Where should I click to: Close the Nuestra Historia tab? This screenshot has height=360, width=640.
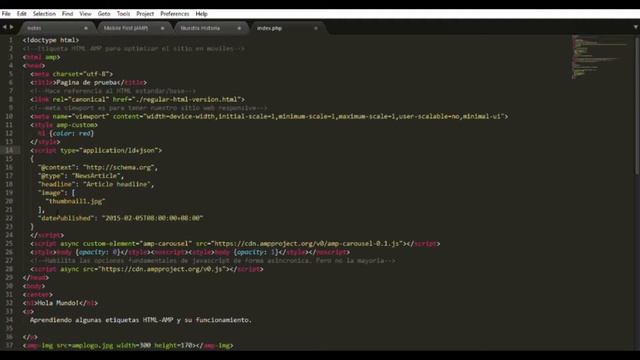tap(239, 28)
